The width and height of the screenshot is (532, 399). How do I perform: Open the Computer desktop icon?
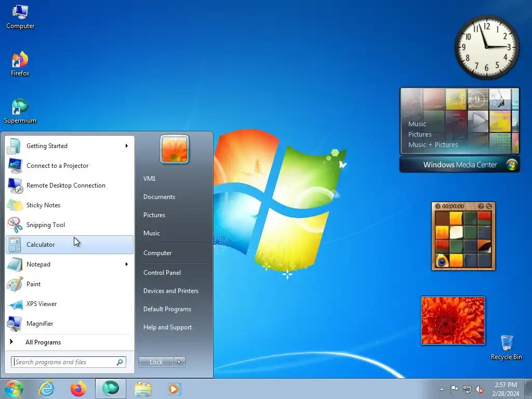(20, 16)
